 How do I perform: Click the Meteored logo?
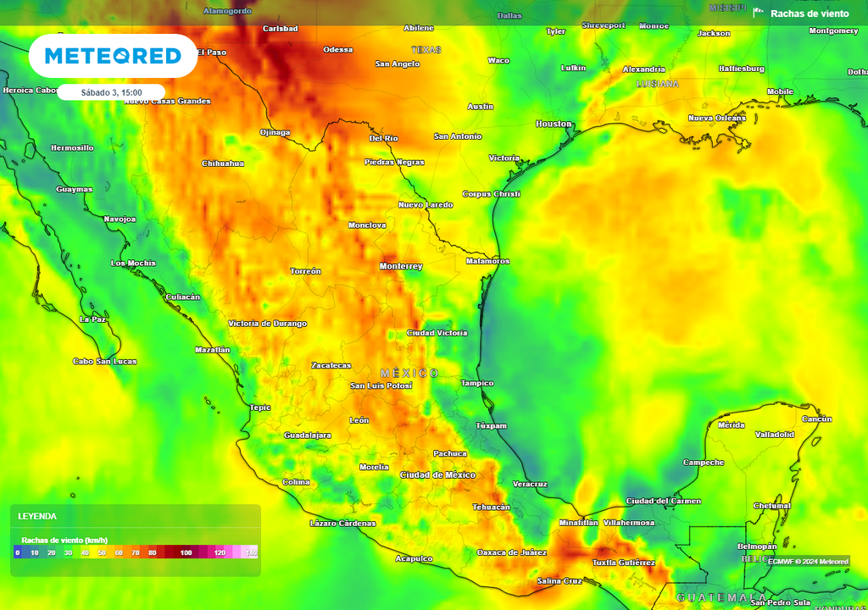(x=113, y=56)
